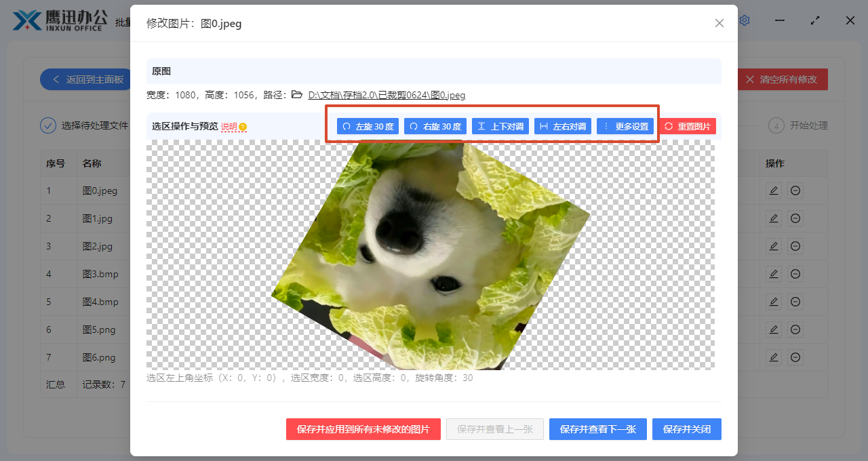This screenshot has height=461, width=868.
Task: Select file 图6.png in the list
Action: 99,357
